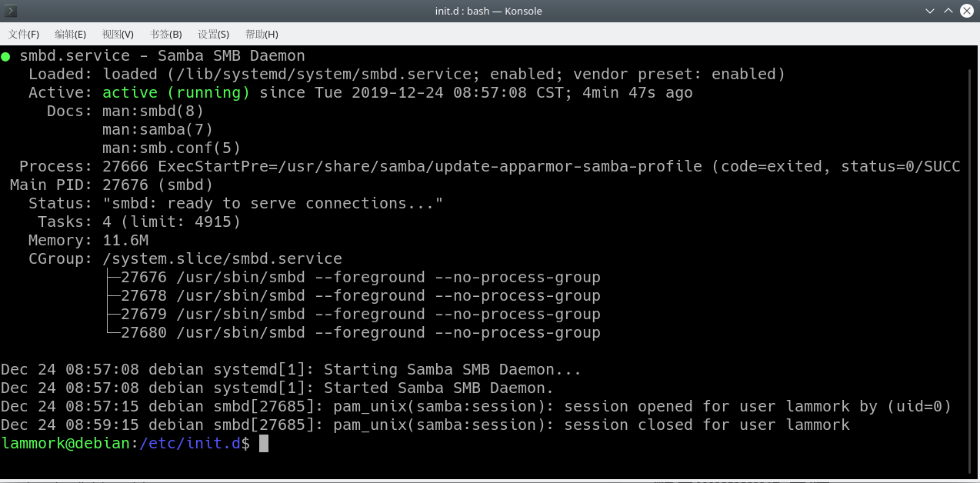Open the 编辑(E) menu
Viewport: 980px width, 483px height.
coord(70,34)
